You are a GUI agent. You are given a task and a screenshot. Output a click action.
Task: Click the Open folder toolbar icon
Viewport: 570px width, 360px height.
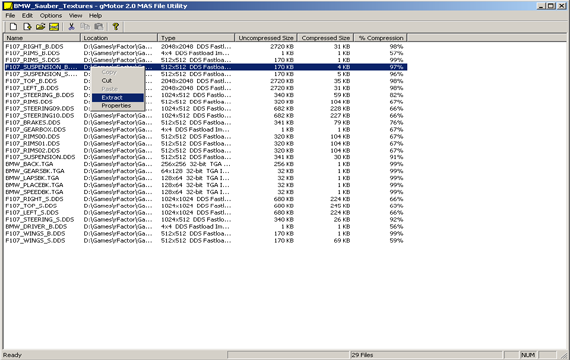point(40,27)
